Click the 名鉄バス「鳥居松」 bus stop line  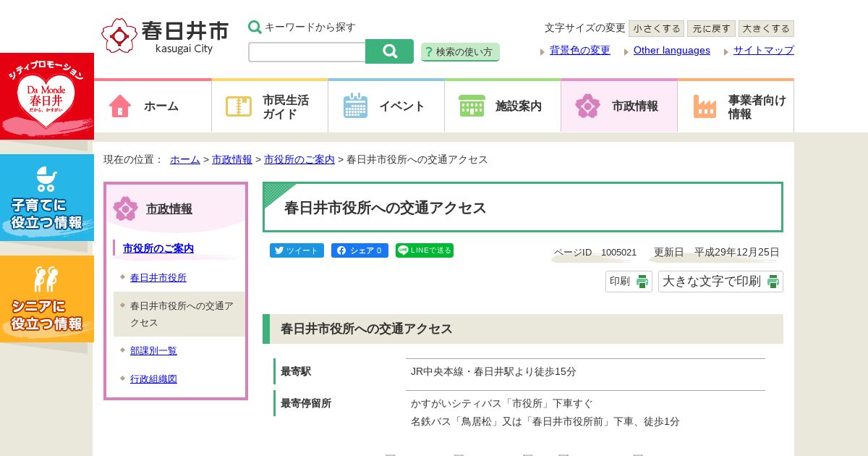545,421
